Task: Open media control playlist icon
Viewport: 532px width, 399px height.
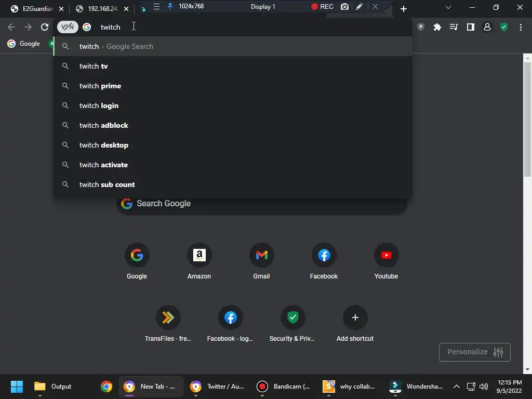Action: [x=454, y=27]
